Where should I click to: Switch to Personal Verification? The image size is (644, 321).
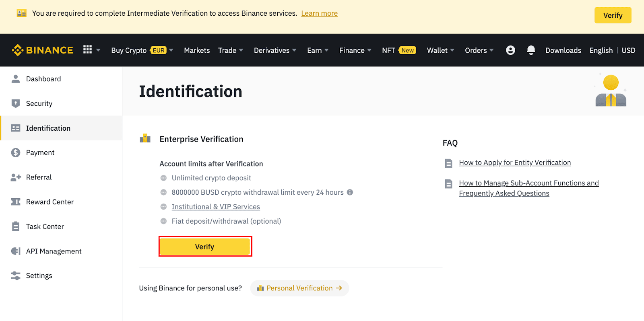(299, 288)
